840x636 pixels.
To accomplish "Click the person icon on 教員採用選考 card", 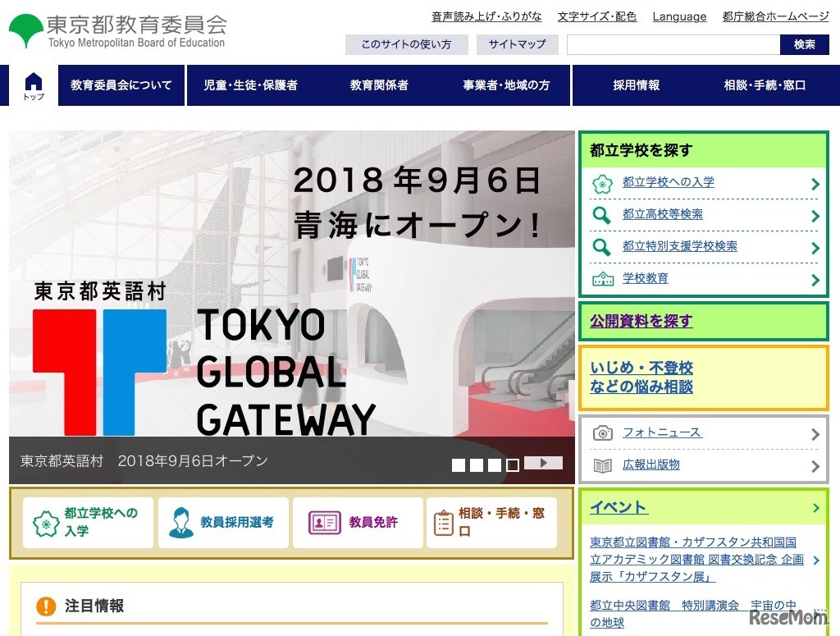I will coord(180,522).
